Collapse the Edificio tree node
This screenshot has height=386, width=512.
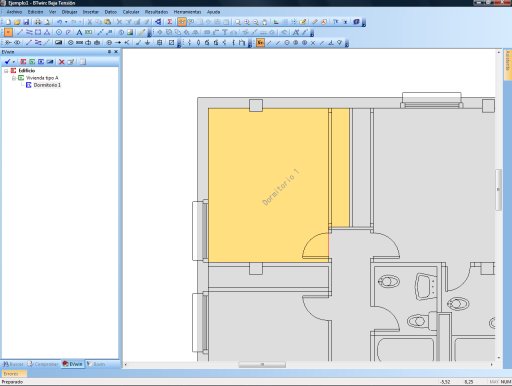[6, 71]
